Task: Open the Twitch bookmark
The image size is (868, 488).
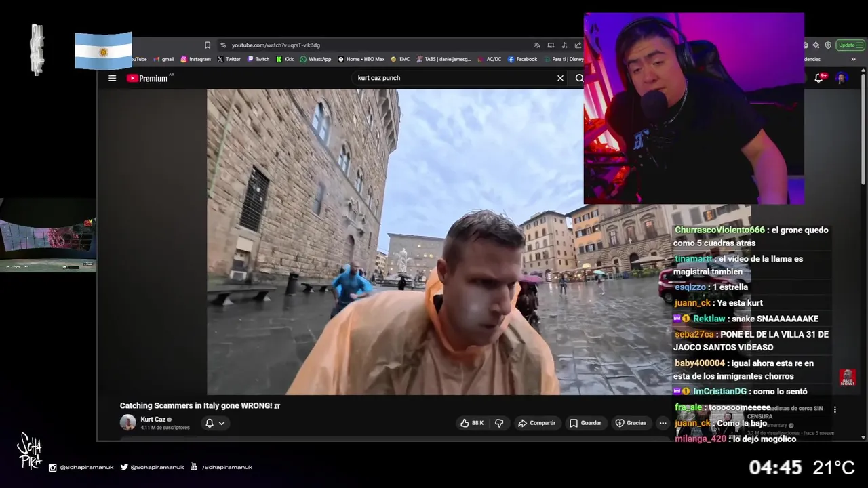Action: click(258, 59)
